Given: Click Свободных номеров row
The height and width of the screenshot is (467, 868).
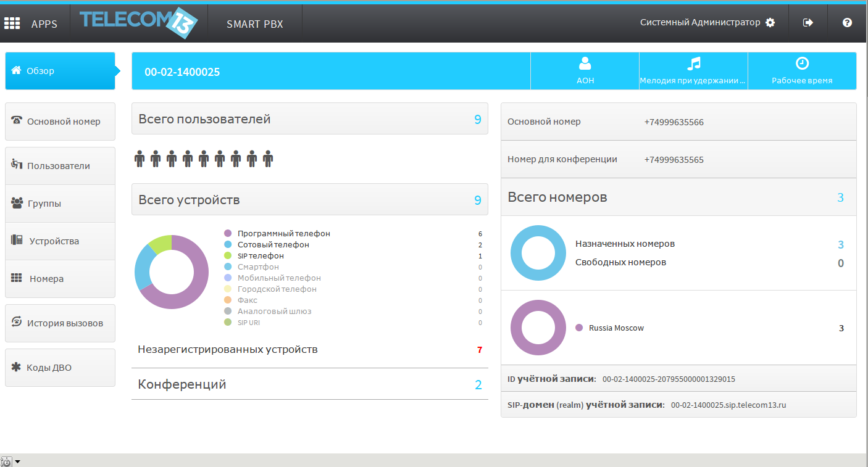Looking at the screenshot, I should coord(709,263).
